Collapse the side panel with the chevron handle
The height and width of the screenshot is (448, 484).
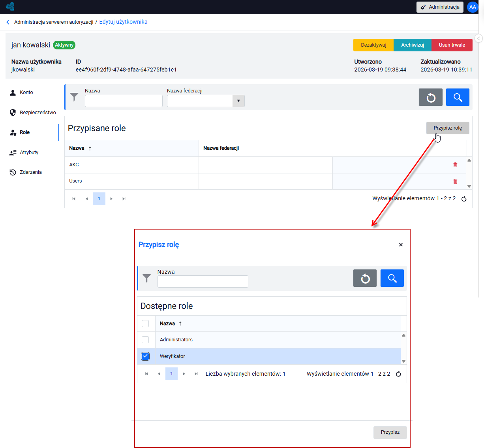[x=478, y=38]
